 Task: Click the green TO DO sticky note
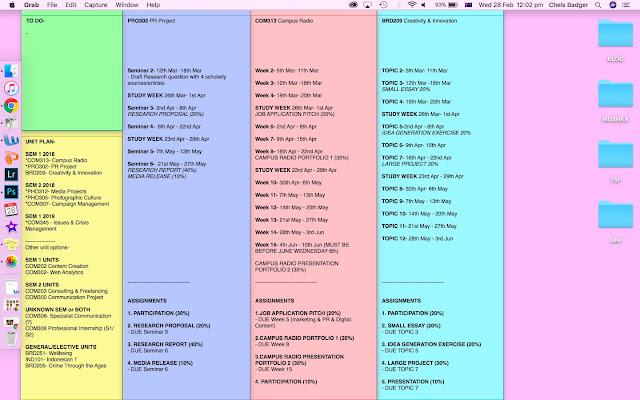[x=72, y=73]
